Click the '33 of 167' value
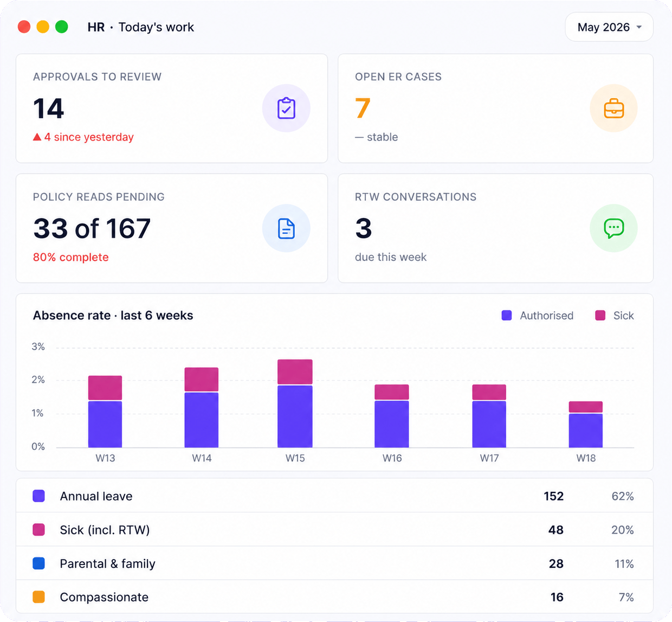 pos(92,228)
